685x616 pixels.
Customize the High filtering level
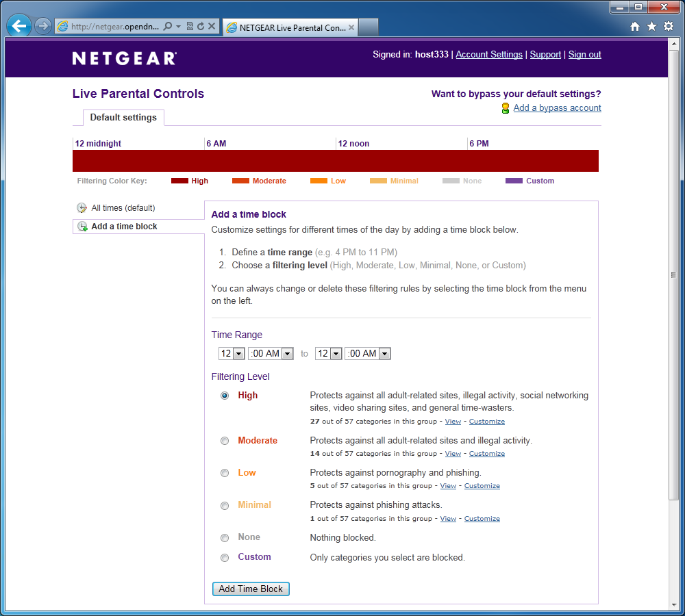tap(486, 422)
